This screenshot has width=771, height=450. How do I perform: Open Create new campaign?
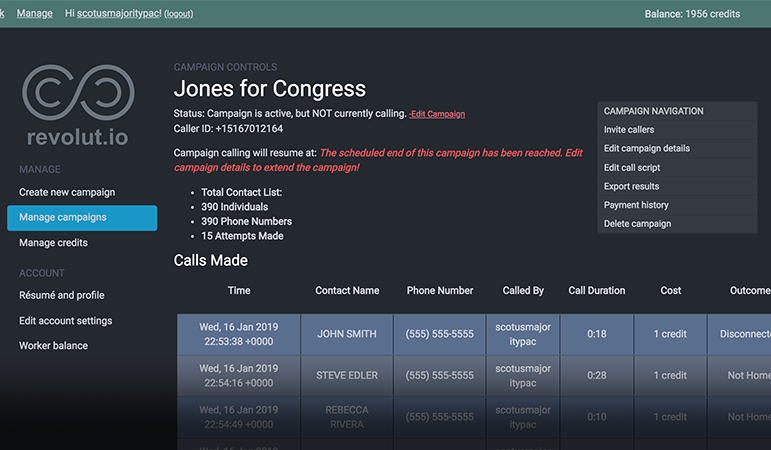67,192
